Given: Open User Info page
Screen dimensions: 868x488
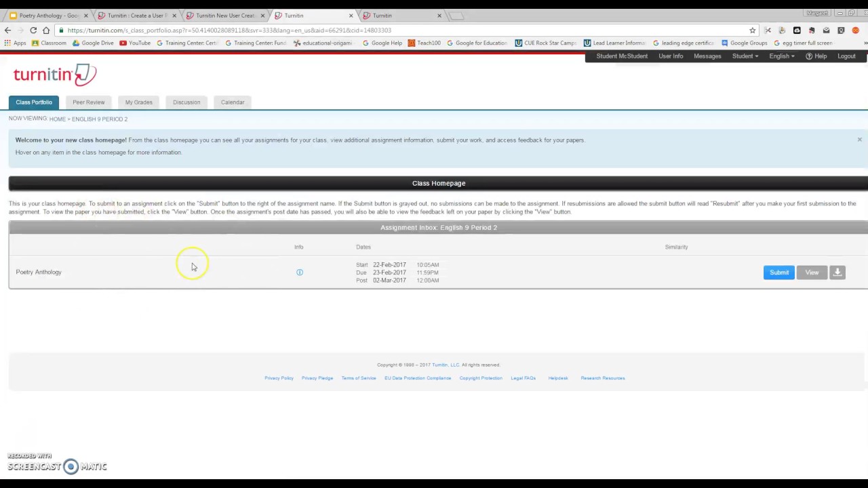Looking at the screenshot, I should (x=671, y=56).
